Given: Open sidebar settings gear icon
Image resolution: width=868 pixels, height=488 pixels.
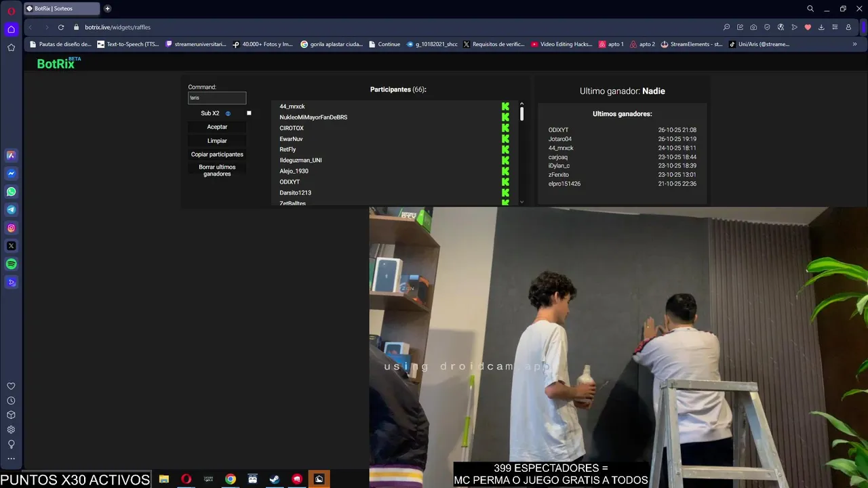Looking at the screenshot, I should (x=11, y=430).
